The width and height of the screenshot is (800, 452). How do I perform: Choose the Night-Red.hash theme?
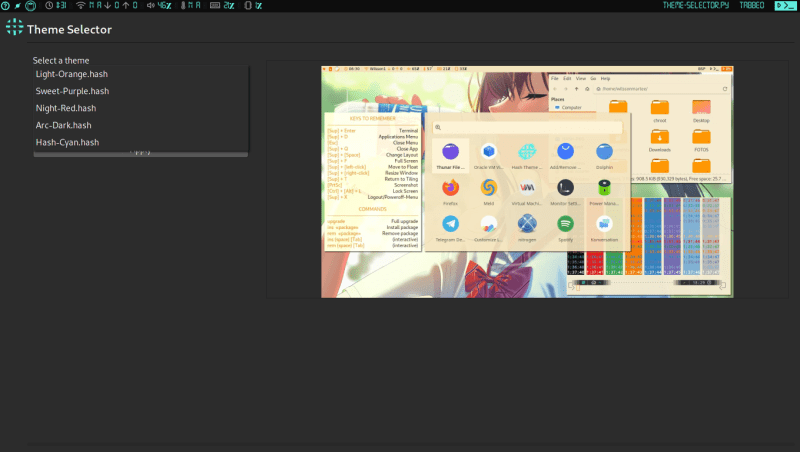pos(66,108)
